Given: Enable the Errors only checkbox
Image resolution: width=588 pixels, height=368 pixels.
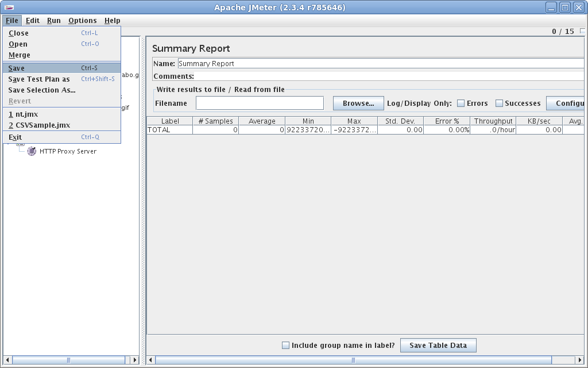Looking at the screenshot, I should 461,103.
